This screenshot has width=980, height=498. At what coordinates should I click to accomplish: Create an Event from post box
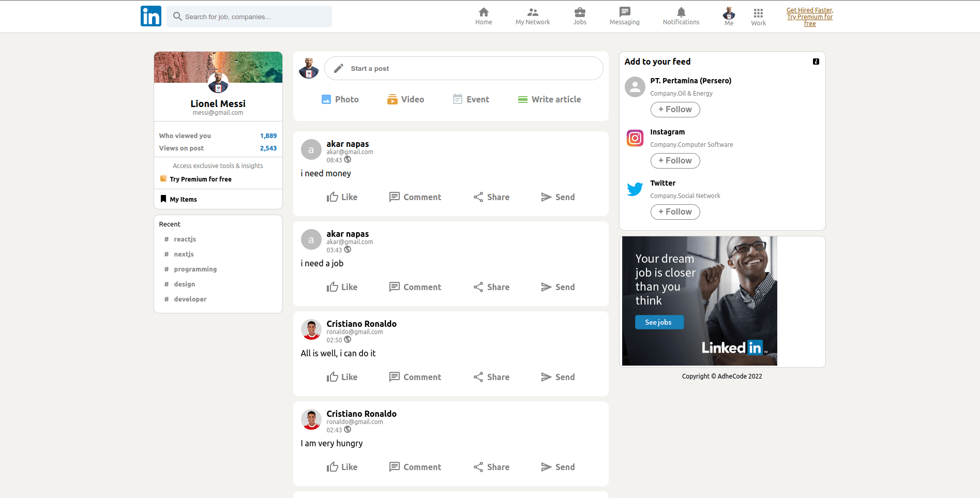point(471,99)
